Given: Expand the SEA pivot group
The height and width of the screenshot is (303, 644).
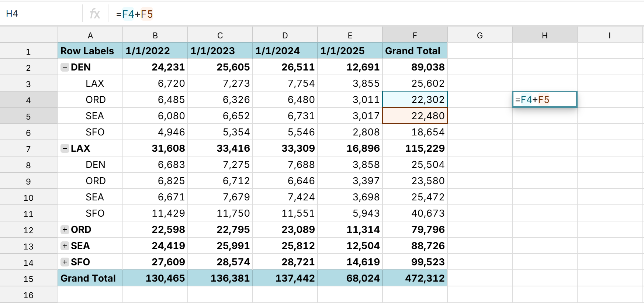Looking at the screenshot, I should pos(65,246).
